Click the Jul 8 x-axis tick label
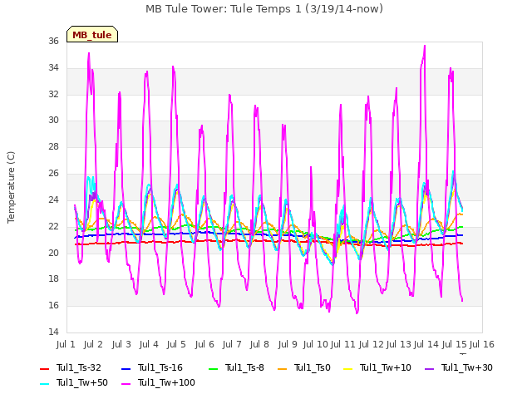This screenshot has width=532, height=399. click(x=259, y=344)
